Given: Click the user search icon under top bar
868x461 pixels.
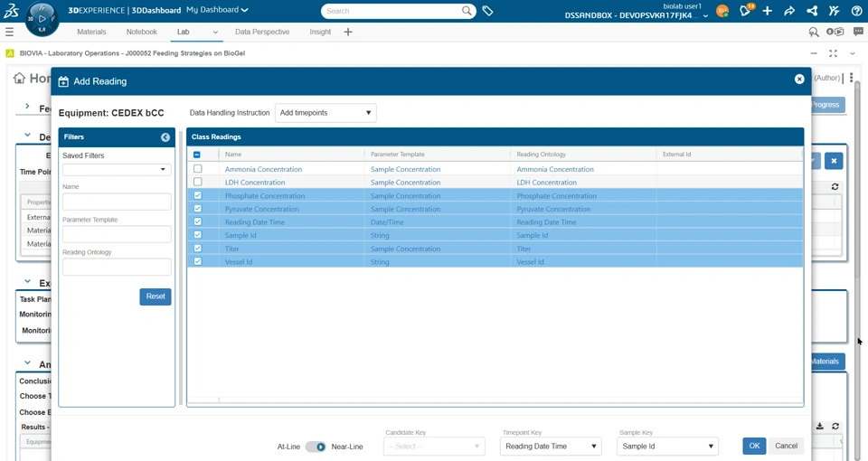Looking at the screenshot, I should point(814,33).
